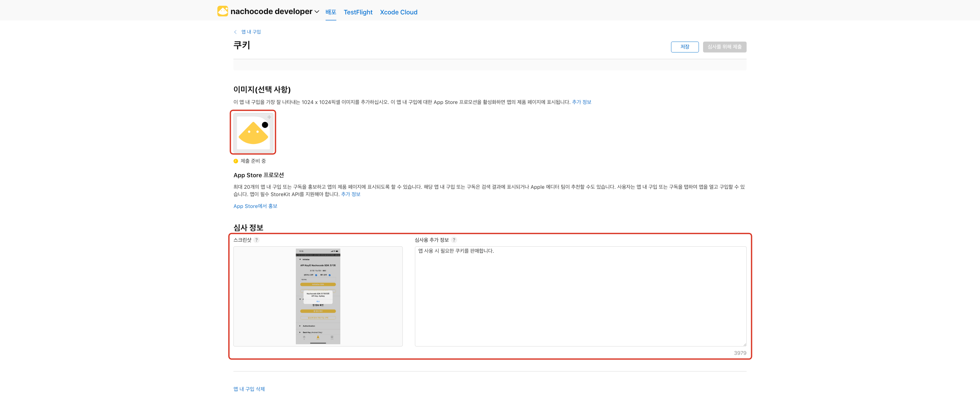Viewport: 980px width, 414px height.
Task: Click the 앱 내 구입 삭제 link
Action: point(249,389)
